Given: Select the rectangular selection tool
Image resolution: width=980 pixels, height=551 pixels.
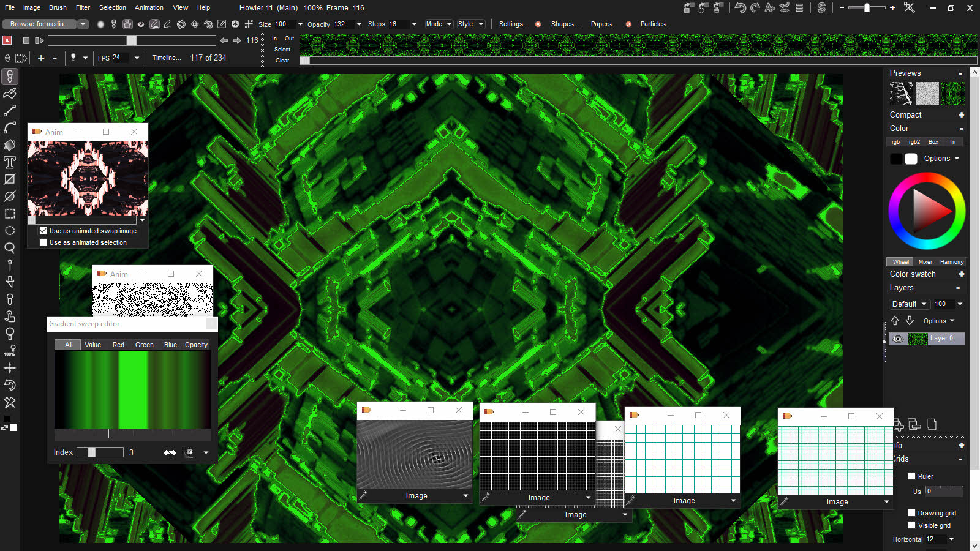Looking at the screenshot, I should 10,214.
